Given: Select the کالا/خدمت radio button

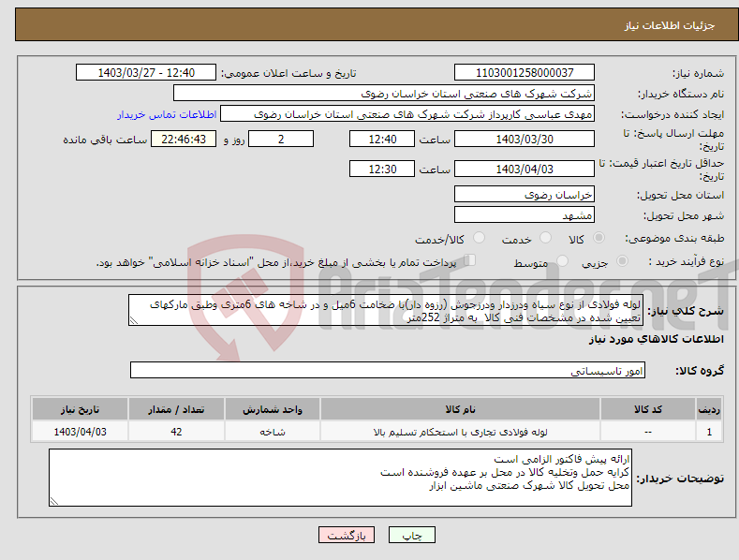Looking at the screenshot, I should coord(479,238).
